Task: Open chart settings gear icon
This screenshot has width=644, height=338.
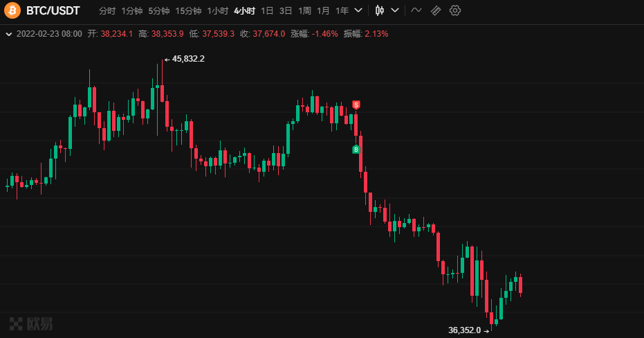Action: coord(455,10)
